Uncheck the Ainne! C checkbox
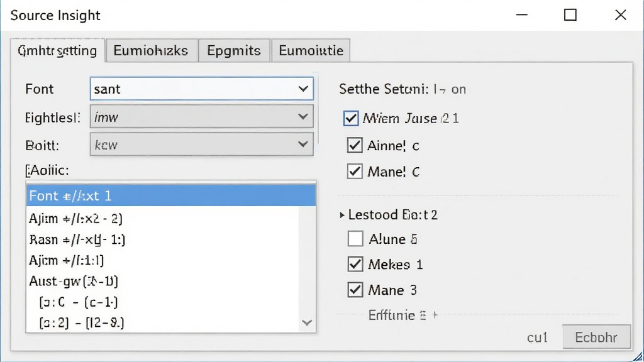The image size is (644, 362). [355, 145]
